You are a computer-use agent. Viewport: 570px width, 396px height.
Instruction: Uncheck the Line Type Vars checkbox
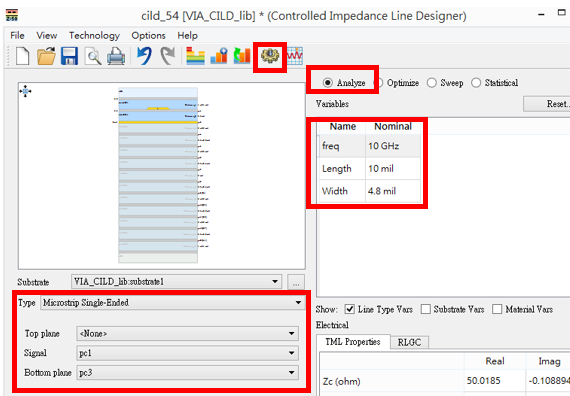click(349, 309)
